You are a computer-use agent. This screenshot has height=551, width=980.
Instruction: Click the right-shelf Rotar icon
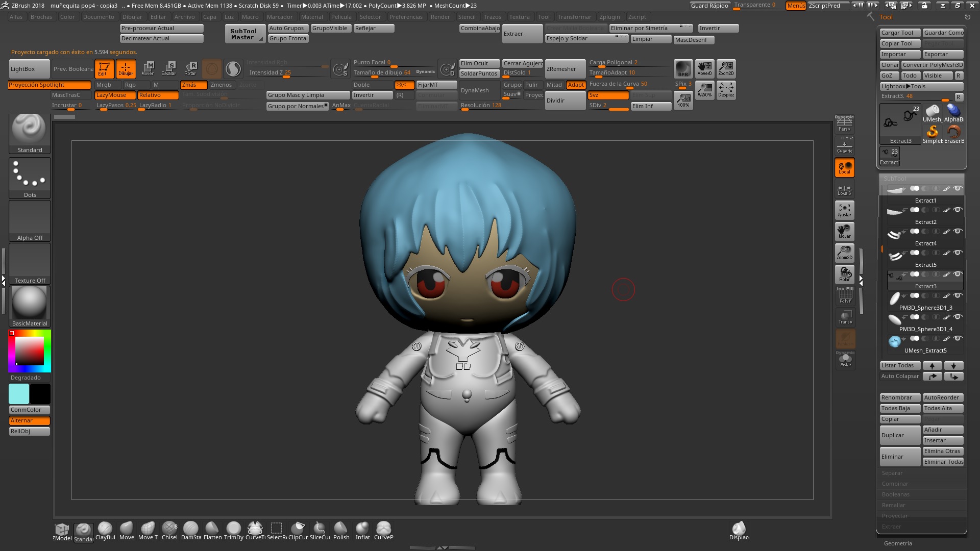[845, 274]
